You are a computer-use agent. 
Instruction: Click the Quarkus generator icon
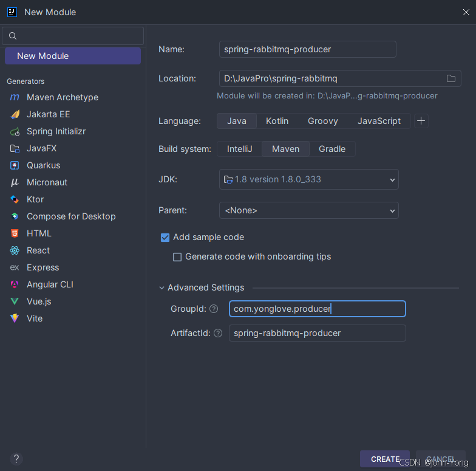[15, 165]
